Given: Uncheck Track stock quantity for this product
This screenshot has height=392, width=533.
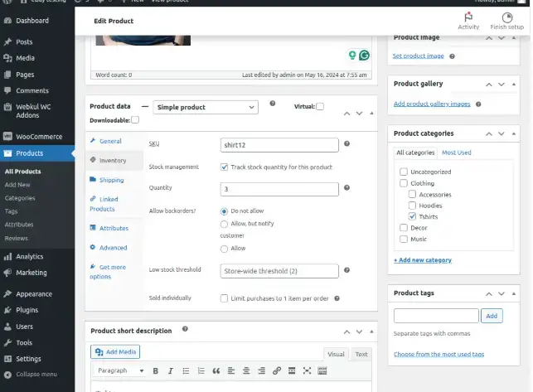Looking at the screenshot, I should pos(225,167).
